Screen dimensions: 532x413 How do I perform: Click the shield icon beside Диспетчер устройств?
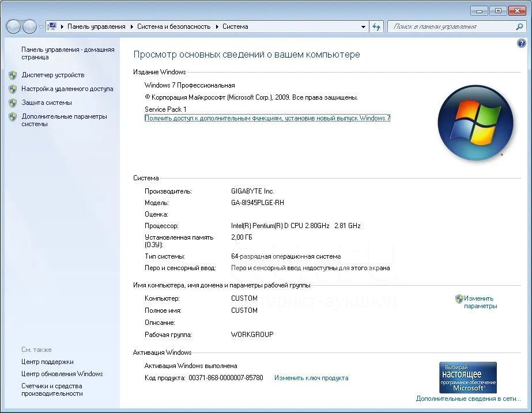tap(13, 75)
